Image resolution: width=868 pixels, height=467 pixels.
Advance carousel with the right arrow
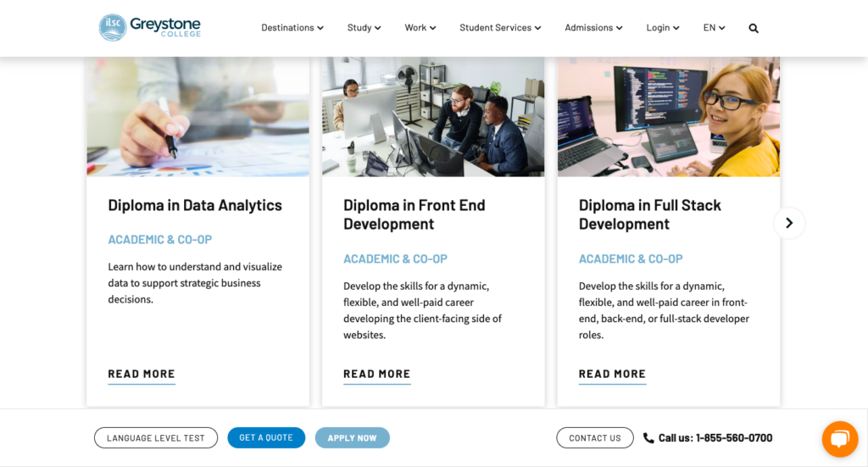point(789,223)
